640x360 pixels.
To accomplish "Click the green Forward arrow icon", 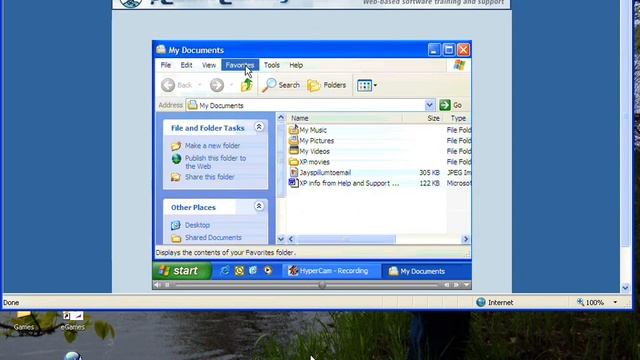I will tap(217, 85).
